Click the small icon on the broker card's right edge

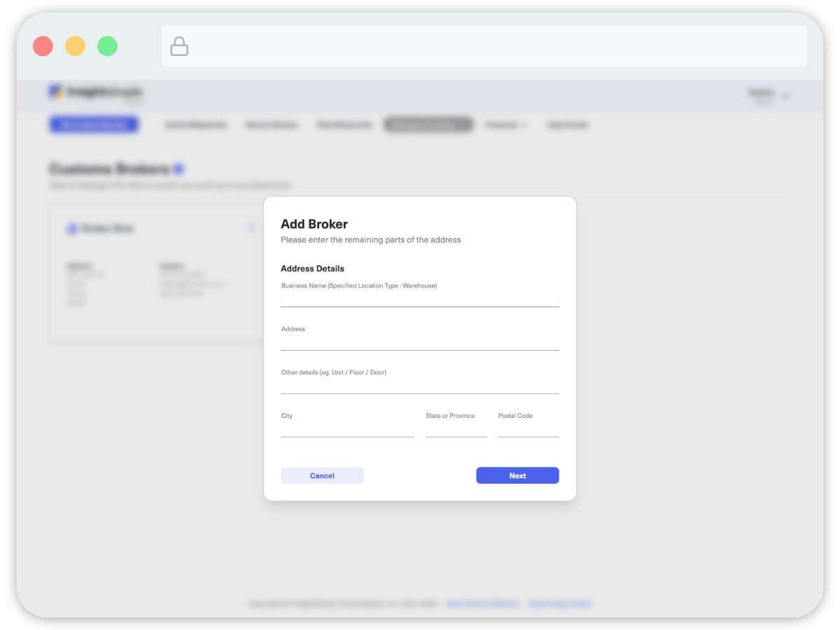click(x=251, y=227)
